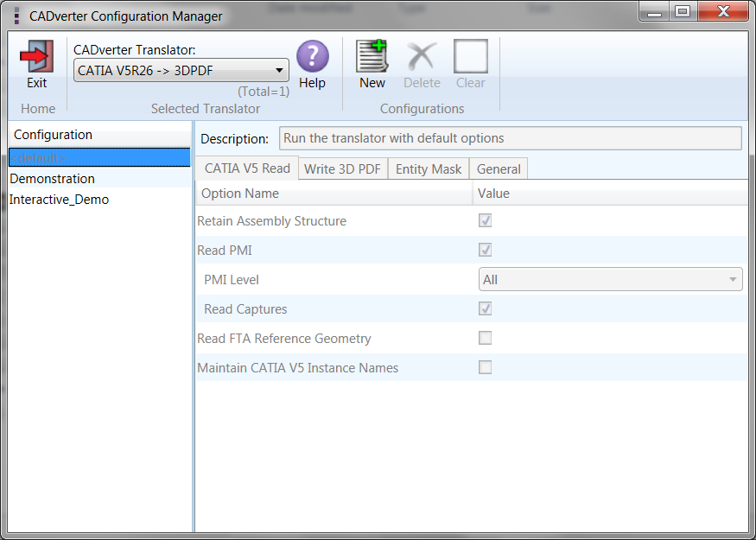Screen dimensions: 756x540
Task: Click the Description text field
Action: tap(510, 138)
